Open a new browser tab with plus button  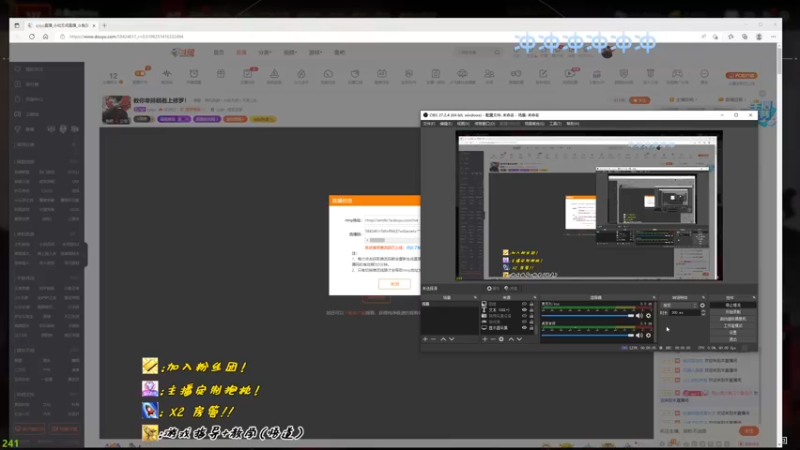coord(105,25)
